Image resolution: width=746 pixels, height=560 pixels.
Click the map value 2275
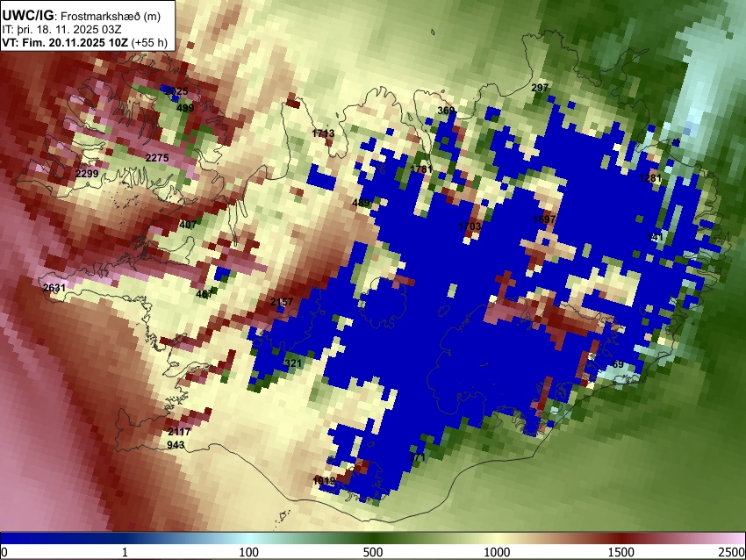pyautogui.click(x=157, y=158)
